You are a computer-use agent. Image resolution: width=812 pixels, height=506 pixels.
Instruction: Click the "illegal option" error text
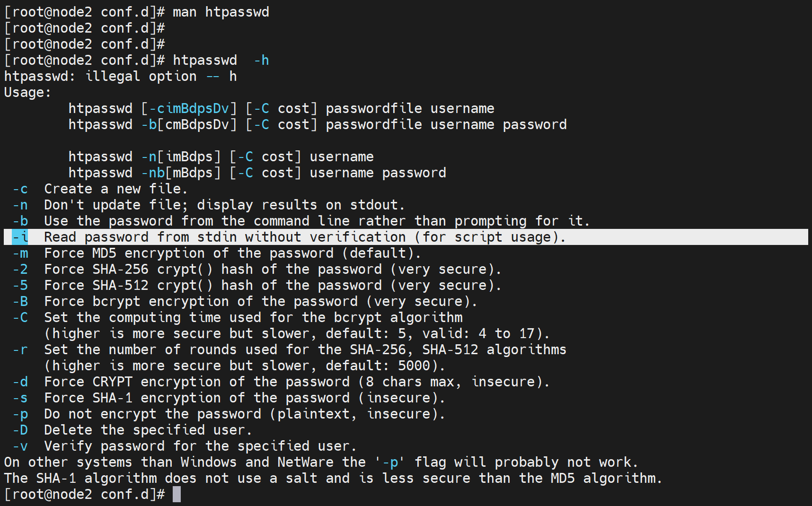[x=141, y=76]
